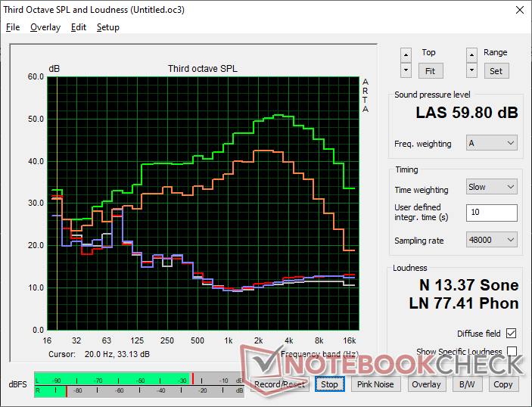
Task: Start the Pink Noise generator
Action: pyautogui.click(x=375, y=384)
